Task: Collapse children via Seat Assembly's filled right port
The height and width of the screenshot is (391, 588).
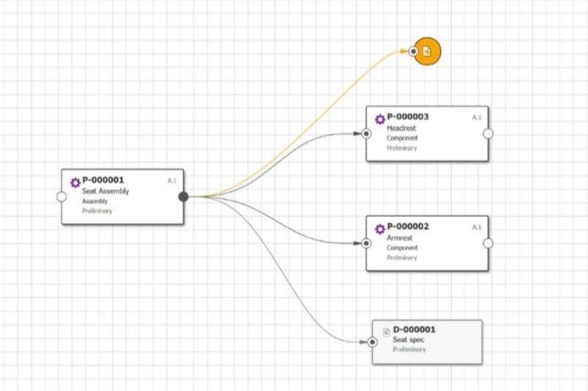Action: tap(184, 196)
